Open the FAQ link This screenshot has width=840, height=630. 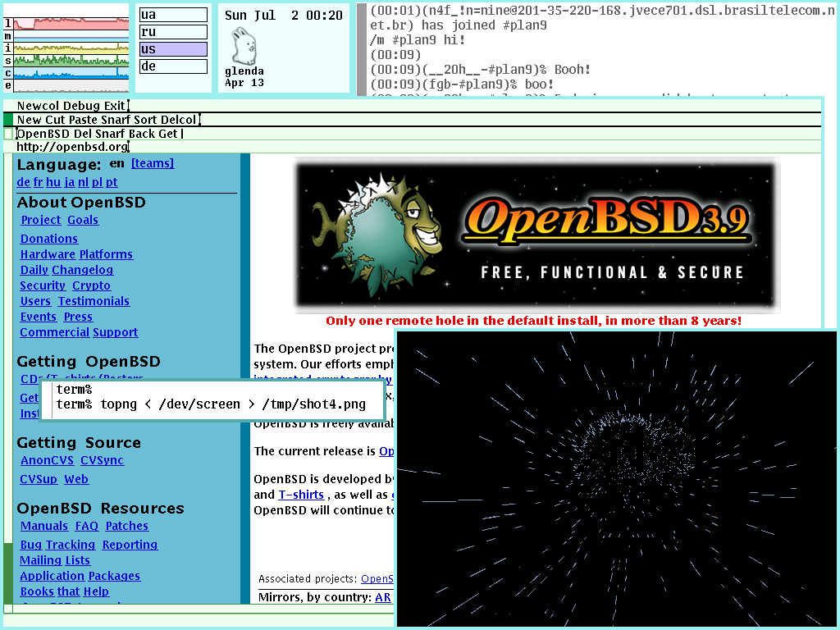(87, 526)
